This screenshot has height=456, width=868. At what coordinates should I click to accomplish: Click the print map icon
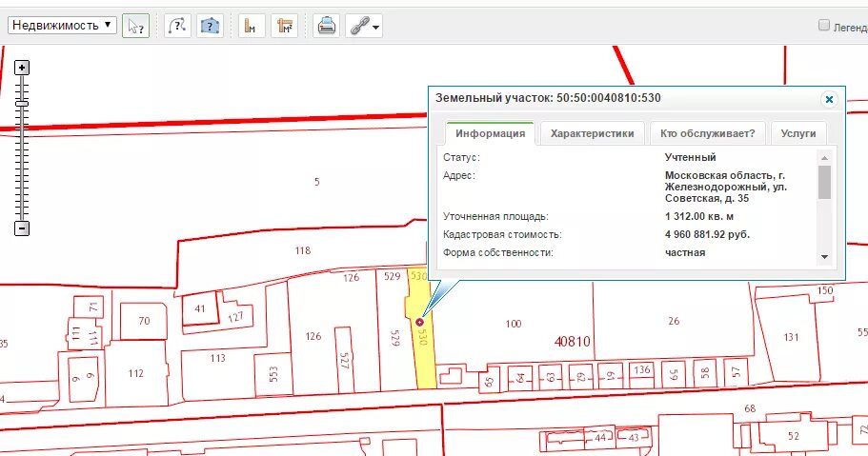point(326,26)
